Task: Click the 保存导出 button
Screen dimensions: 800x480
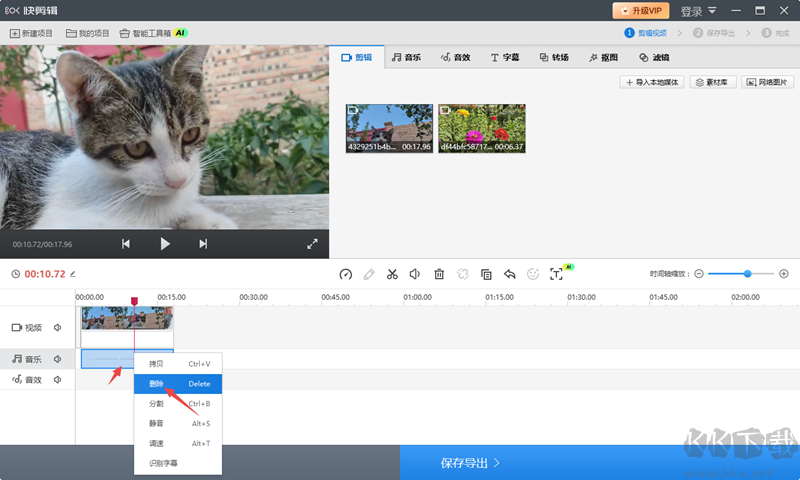Action: [470, 463]
